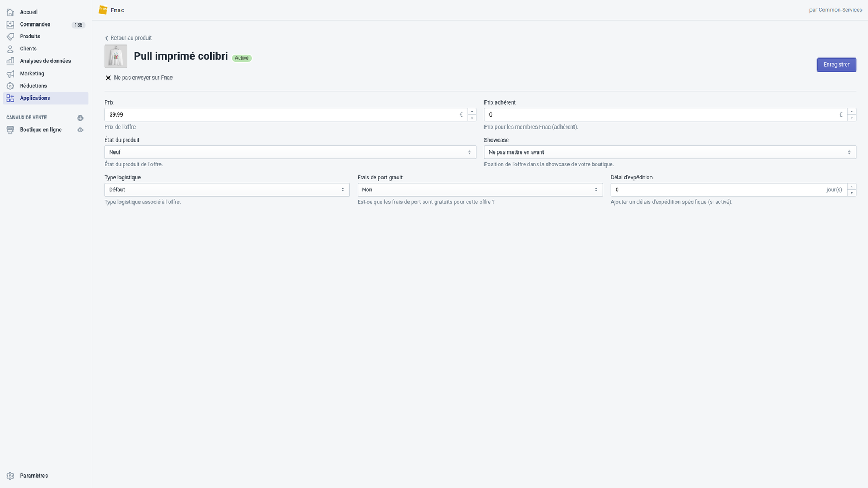This screenshot has height=488, width=868.
Task: Click Ne pas envoyer sur Fnac
Action: click(143, 78)
